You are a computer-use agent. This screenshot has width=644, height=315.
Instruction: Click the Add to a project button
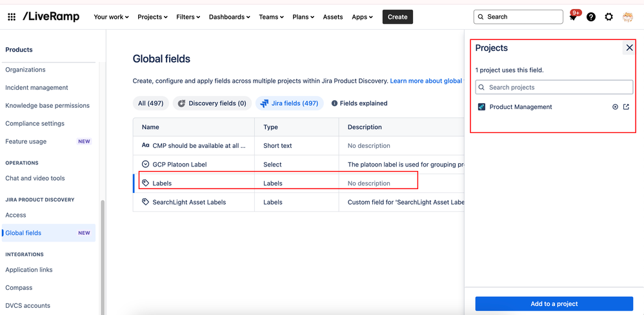[x=554, y=304]
